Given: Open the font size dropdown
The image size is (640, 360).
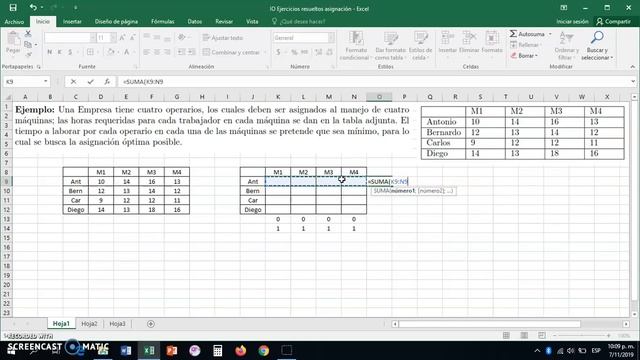Looking at the screenshot, I should pyautogui.click(x=113, y=38).
